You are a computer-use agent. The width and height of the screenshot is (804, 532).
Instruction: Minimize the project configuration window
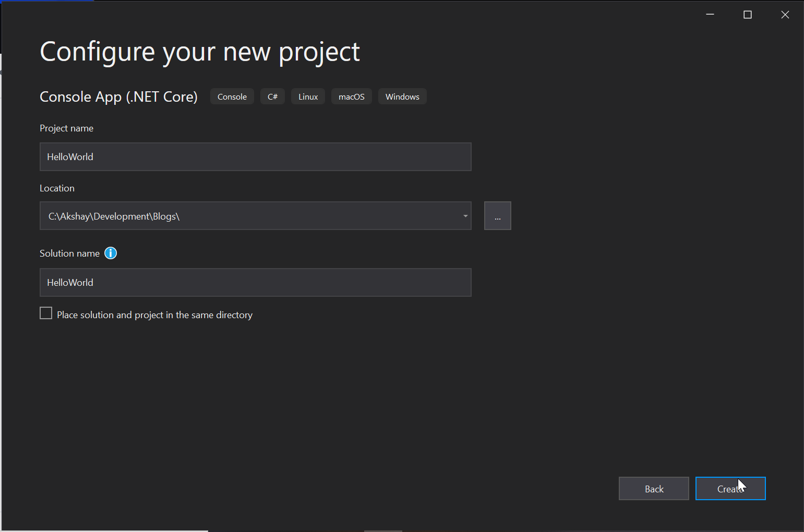[710, 14]
